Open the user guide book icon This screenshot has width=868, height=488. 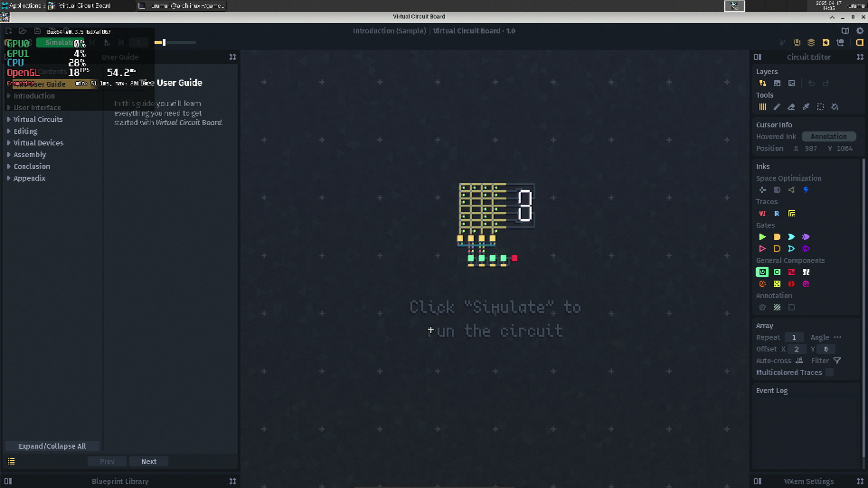tap(845, 31)
